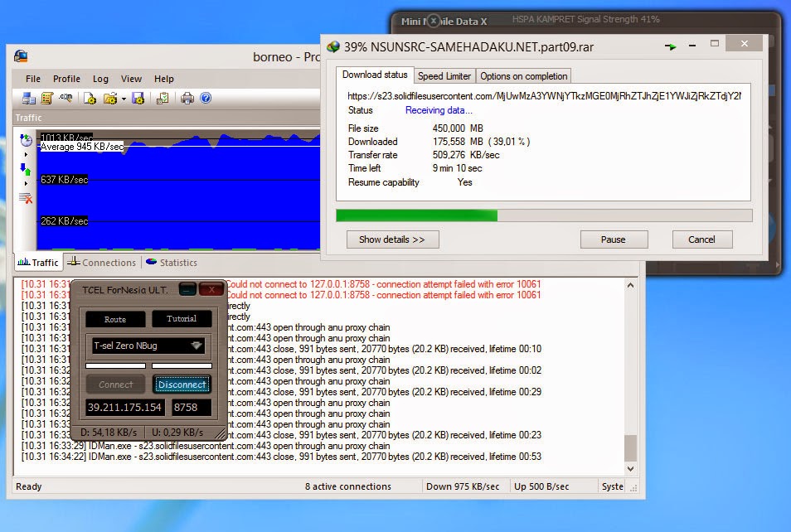Click download/upload arrows traffic icon
791x532 pixels.
(25, 169)
